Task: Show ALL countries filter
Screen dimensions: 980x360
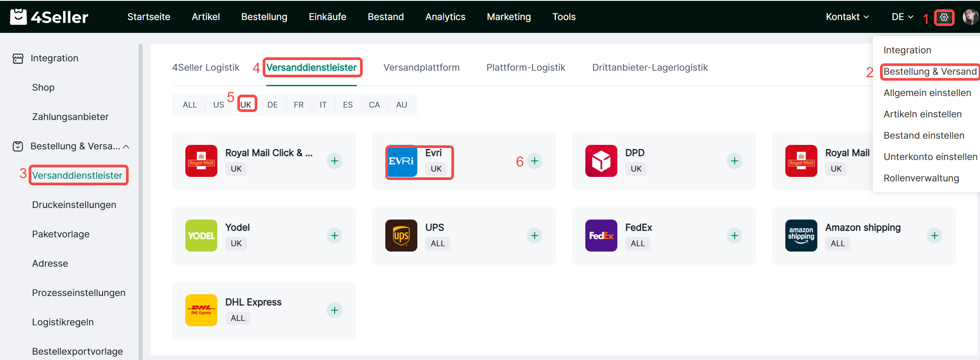Action: 190,105
